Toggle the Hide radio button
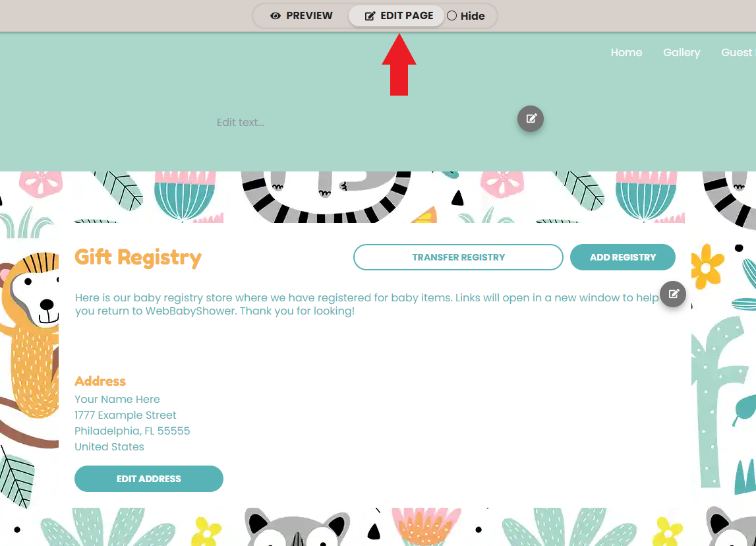 (x=451, y=15)
